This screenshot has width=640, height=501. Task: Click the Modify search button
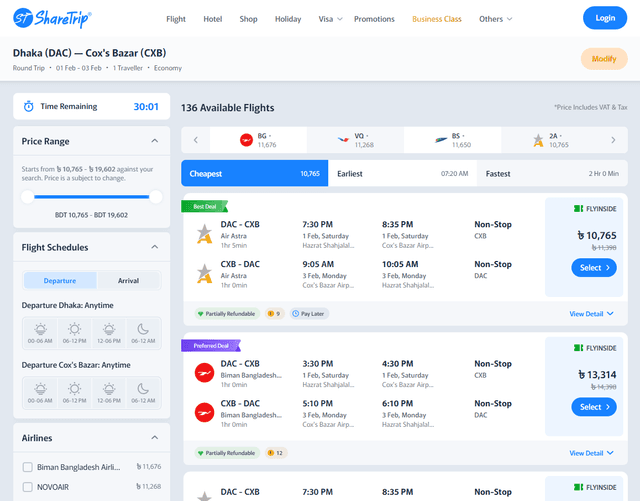tap(604, 59)
